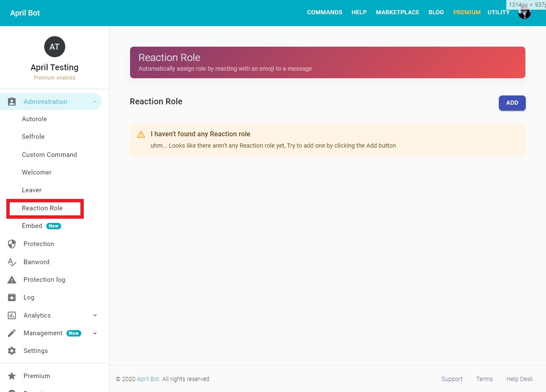Open the Utility menu item
546x392 pixels.
[x=498, y=13]
